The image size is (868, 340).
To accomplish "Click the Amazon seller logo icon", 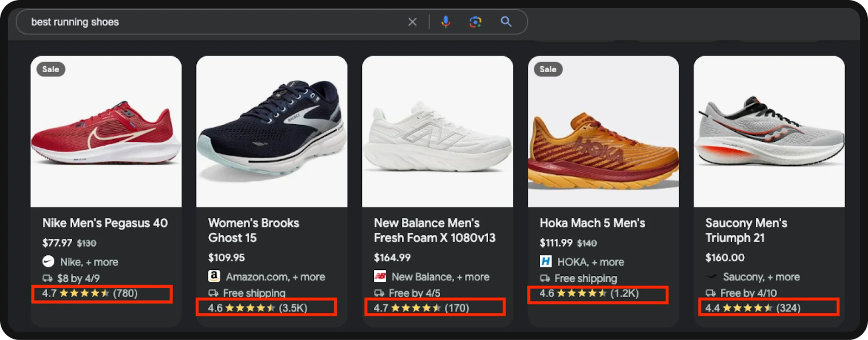I will tap(214, 276).
